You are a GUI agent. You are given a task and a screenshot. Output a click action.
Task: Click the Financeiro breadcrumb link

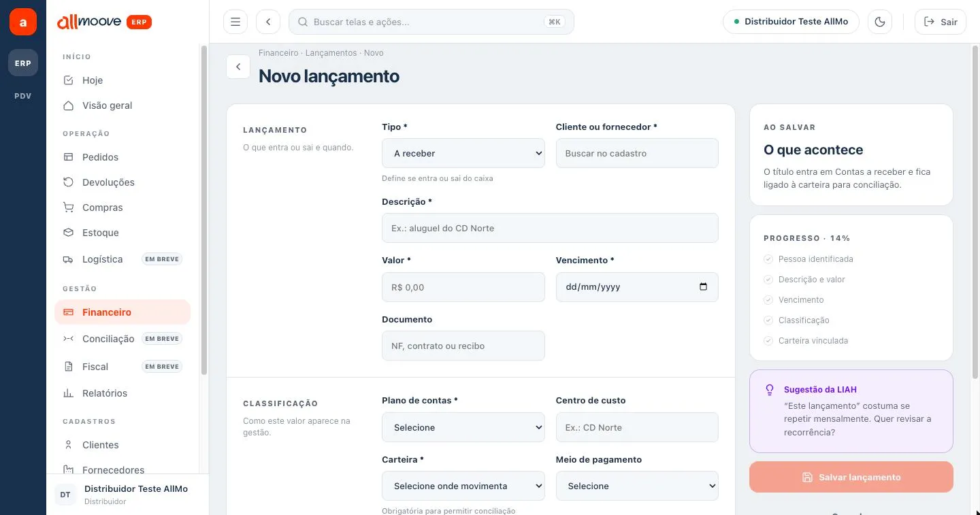tap(278, 53)
